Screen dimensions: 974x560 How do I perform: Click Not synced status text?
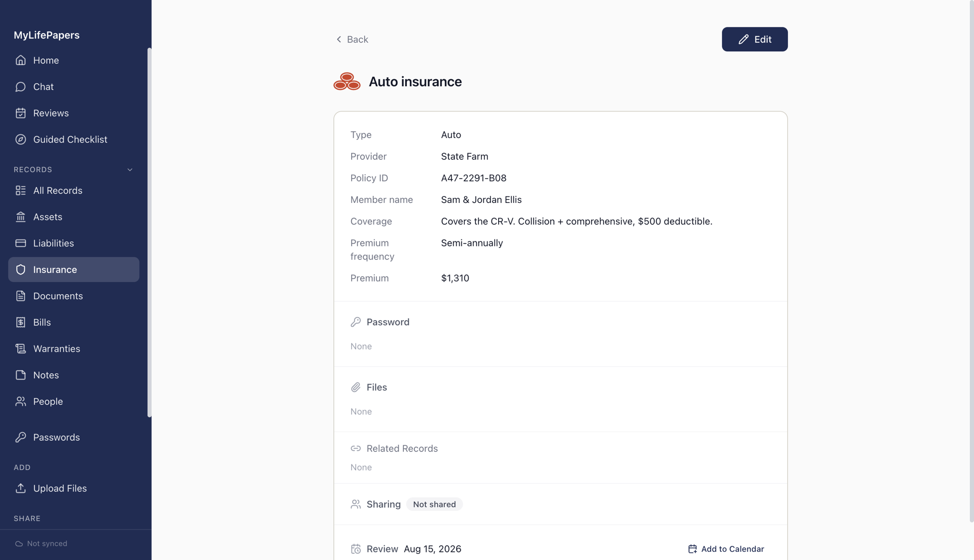[47, 544]
